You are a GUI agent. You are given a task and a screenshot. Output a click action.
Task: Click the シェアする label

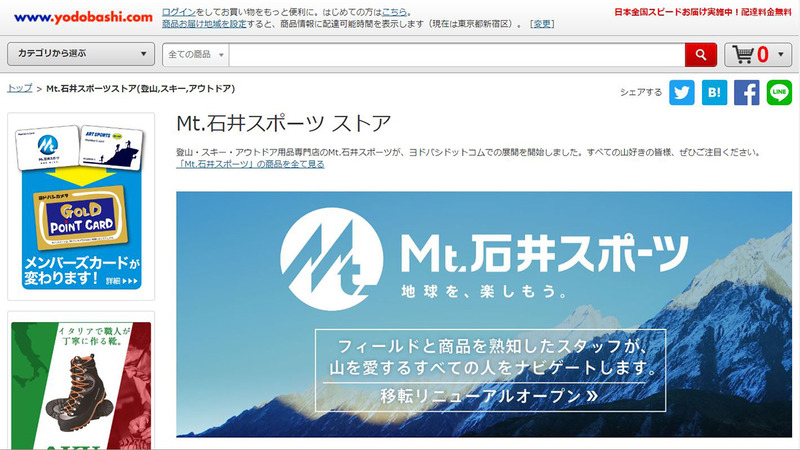tap(641, 92)
